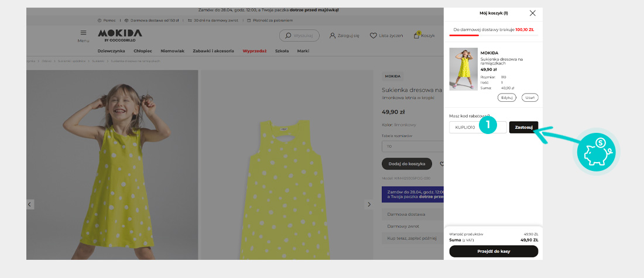
Task: Click the MOKIDA logo
Action: coord(120,35)
